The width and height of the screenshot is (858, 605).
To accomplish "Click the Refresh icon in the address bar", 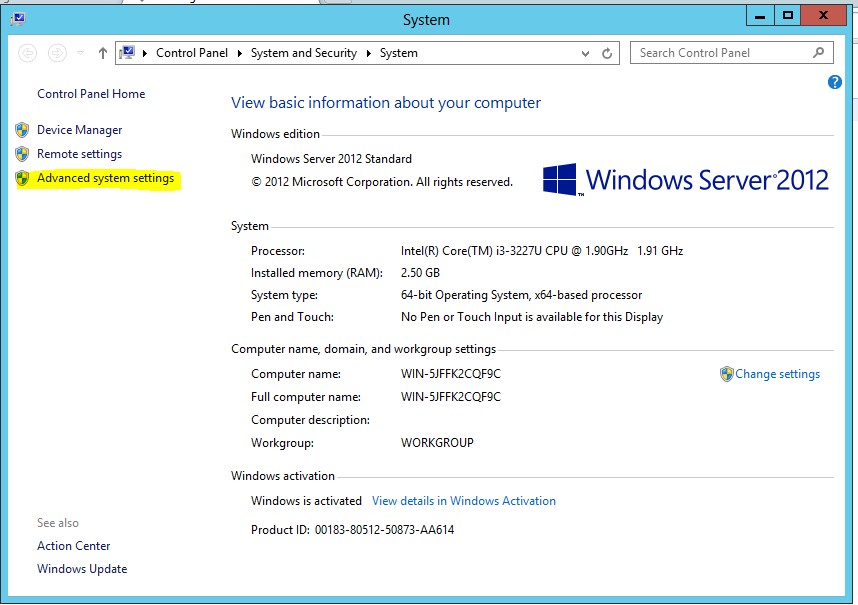I will 607,53.
